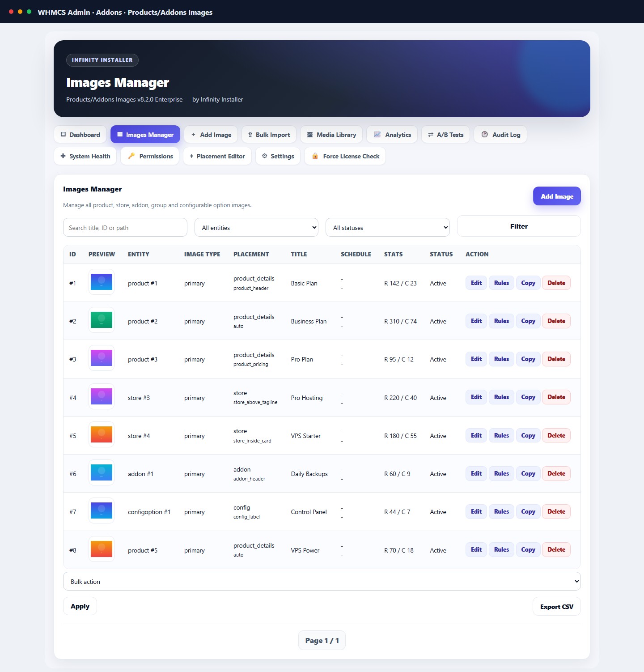Go to the Analytics tab
The width and height of the screenshot is (644, 672).
click(x=392, y=135)
